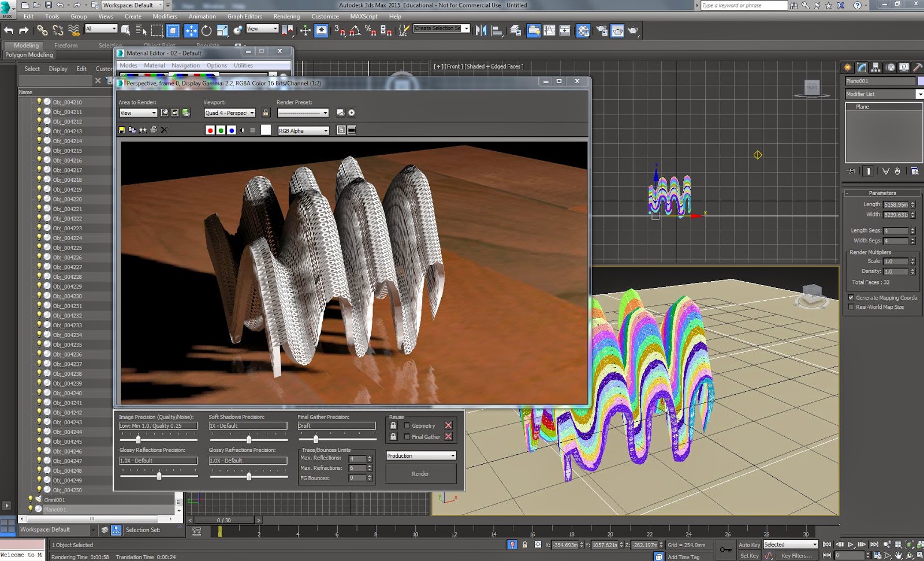This screenshot has height=561, width=924.
Task: Open Key Filters dialog
Action: (796, 555)
